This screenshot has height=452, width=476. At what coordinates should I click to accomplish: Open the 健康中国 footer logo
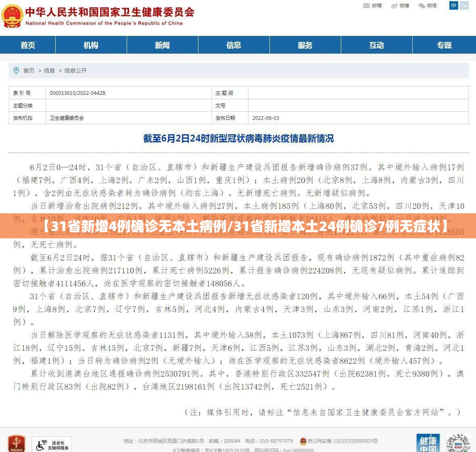point(428,443)
